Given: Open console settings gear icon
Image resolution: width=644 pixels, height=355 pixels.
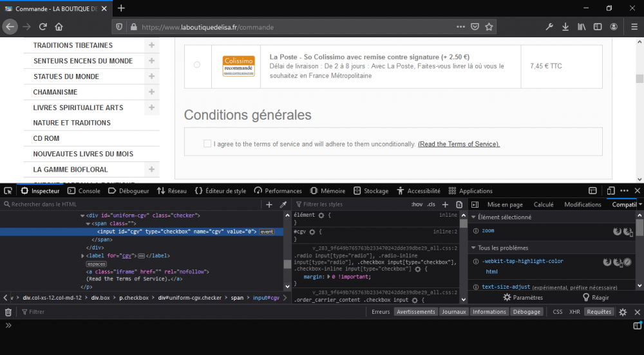Looking at the screenshot, I should (623, 312).
